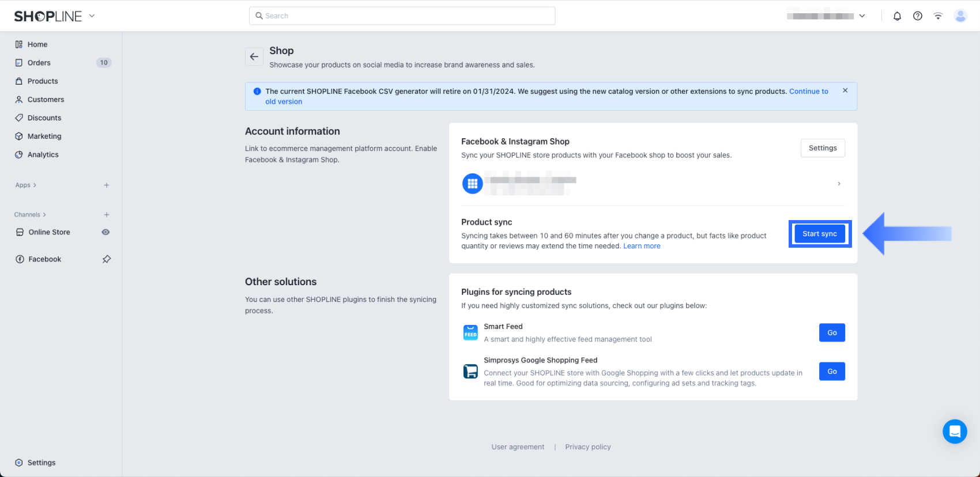Image resolution: width=980 pixels, height=477 pixels.
Task: Open the Home page in sidebar
Action: point(37,44)
